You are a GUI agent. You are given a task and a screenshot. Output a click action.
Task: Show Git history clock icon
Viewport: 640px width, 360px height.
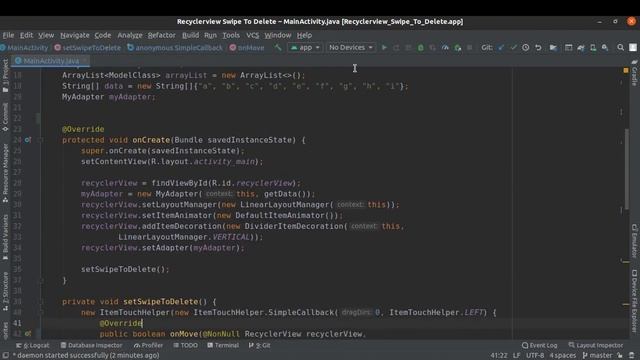point(526,48)
